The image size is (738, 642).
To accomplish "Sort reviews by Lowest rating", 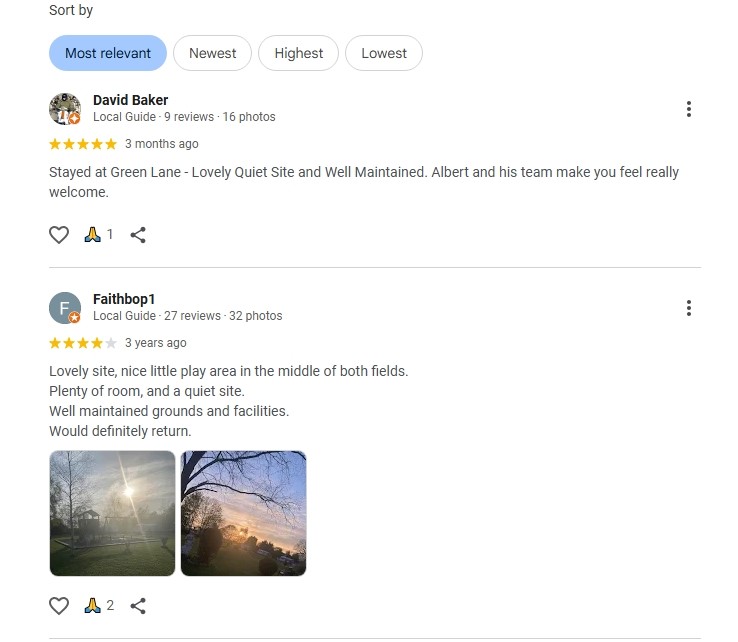I will tap(384, 53).
